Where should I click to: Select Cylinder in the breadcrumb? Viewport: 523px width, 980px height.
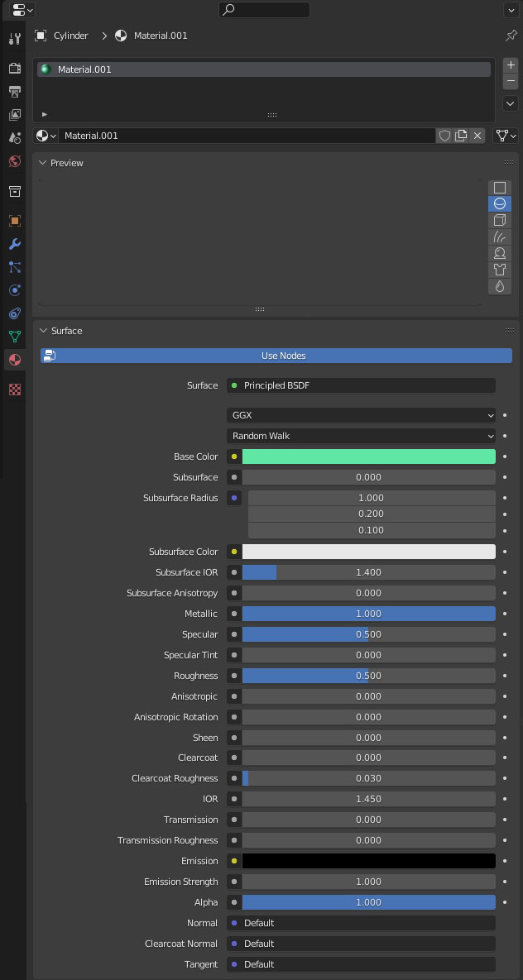click(x=70, y=36)
